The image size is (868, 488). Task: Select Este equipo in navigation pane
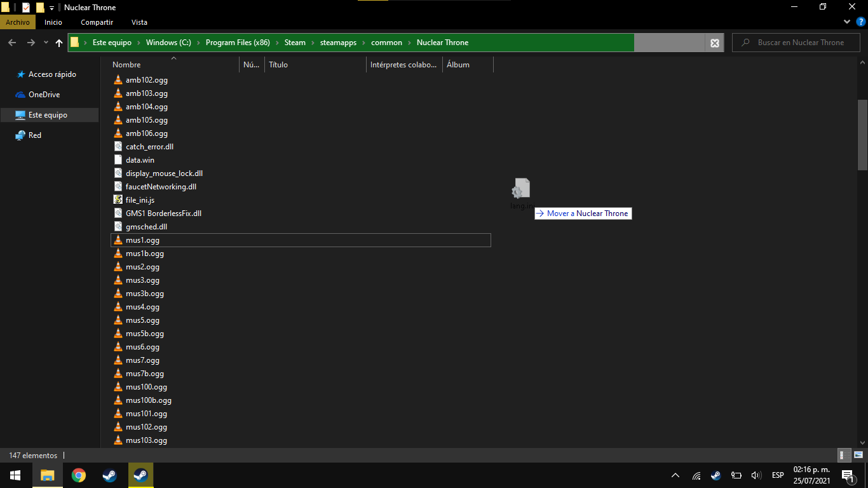pos(49,115)
